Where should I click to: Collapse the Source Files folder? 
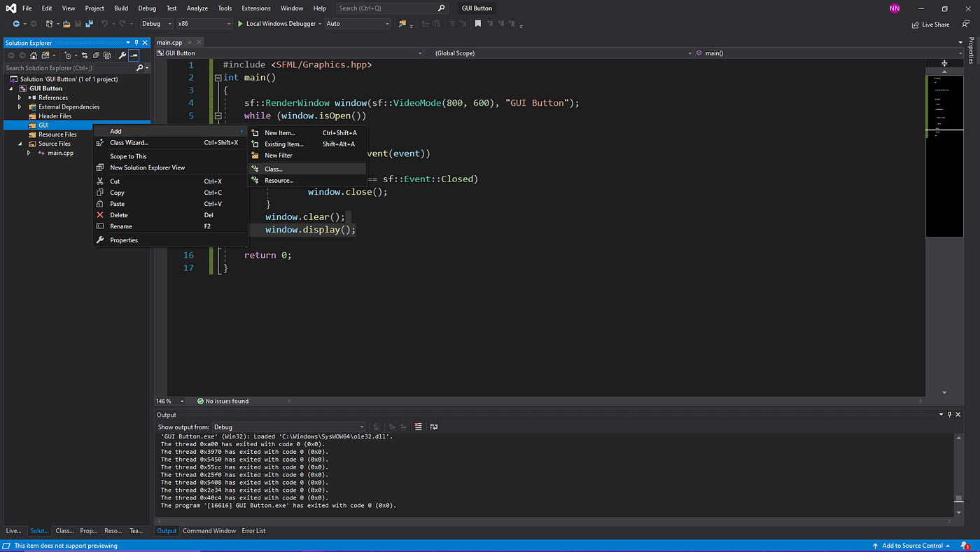click(x=20, y=144)
